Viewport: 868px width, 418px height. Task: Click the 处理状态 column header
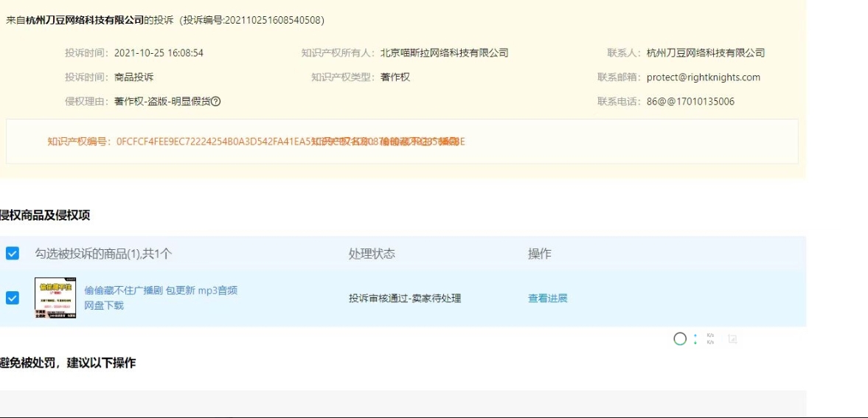coord(372,254)
